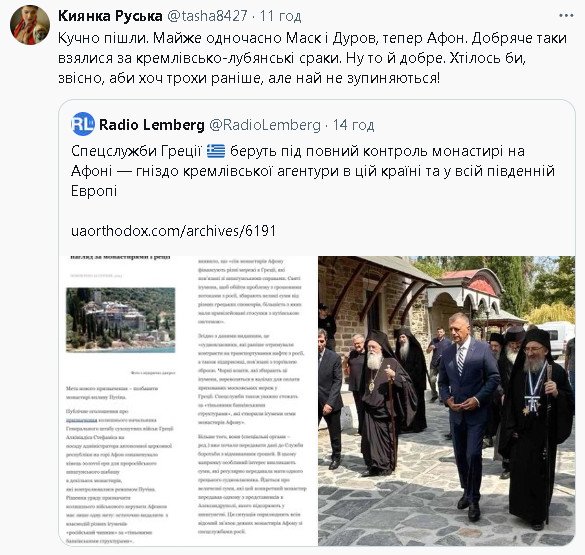Open the @RadioLemberg handle
Image resolution: width=585 pixels, height=555 pixels.
265,125
